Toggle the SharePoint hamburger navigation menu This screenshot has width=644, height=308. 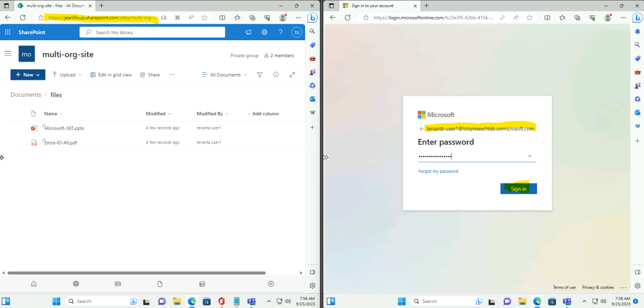pos(8,54)
